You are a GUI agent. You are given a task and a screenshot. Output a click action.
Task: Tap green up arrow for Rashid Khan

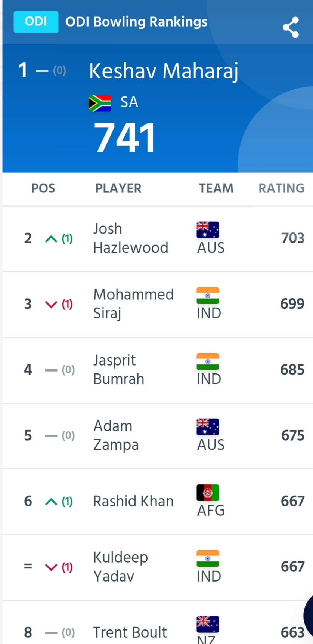pyautogui.click(x=51, y=502)
